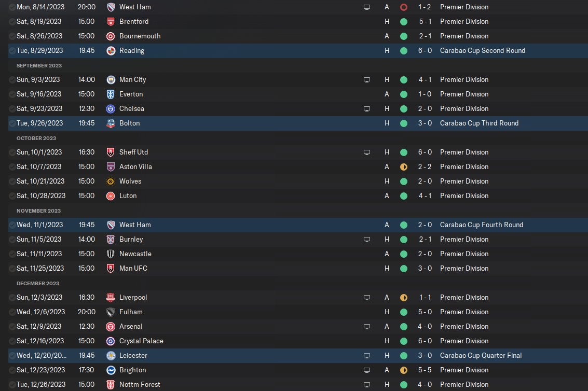
Task: Click the Nottm Forest club badge
Action: click(x=111, y=385)
